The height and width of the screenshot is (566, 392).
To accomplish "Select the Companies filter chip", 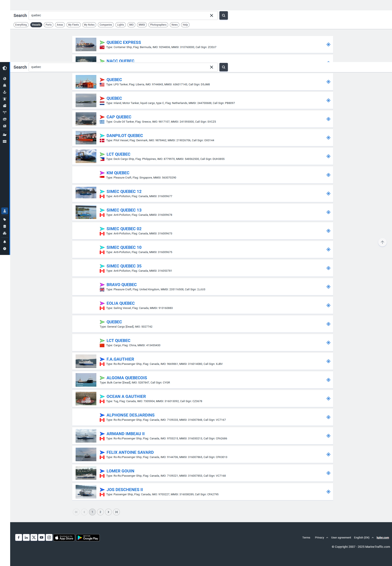I will 106,25.
